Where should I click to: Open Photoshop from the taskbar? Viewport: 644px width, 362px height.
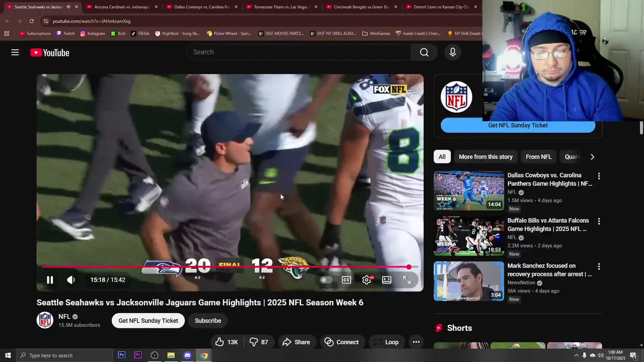[x=122, y=355]
